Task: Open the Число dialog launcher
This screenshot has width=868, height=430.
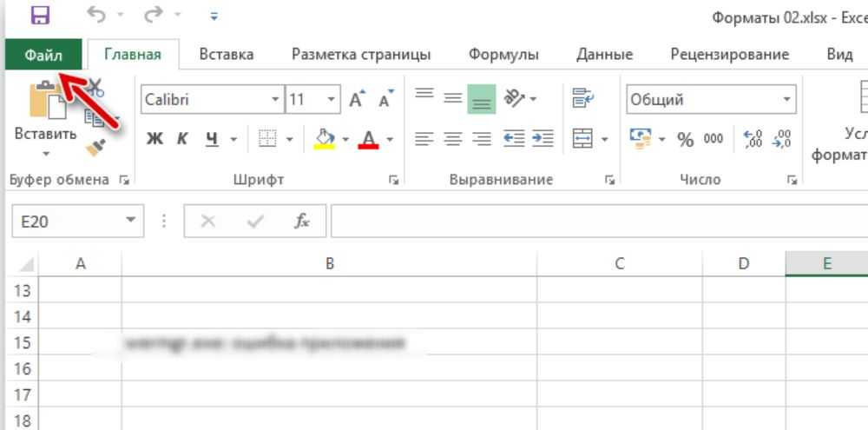Action: click(x=792, y=180)
